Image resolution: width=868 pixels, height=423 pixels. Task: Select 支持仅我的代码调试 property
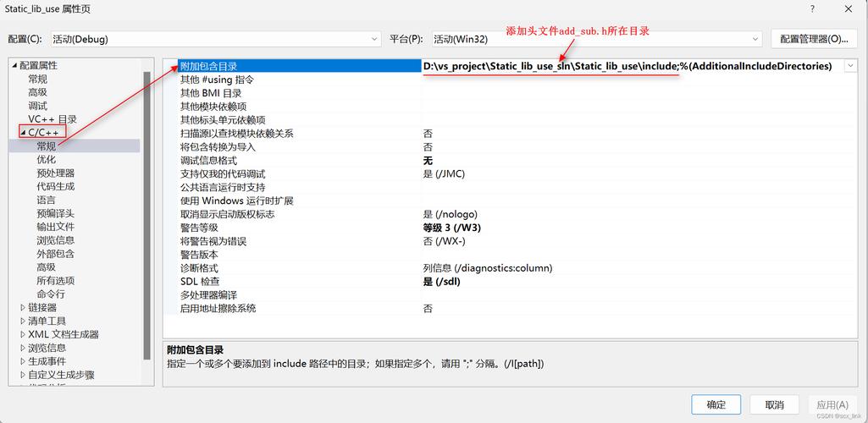[x=223, y=173]
